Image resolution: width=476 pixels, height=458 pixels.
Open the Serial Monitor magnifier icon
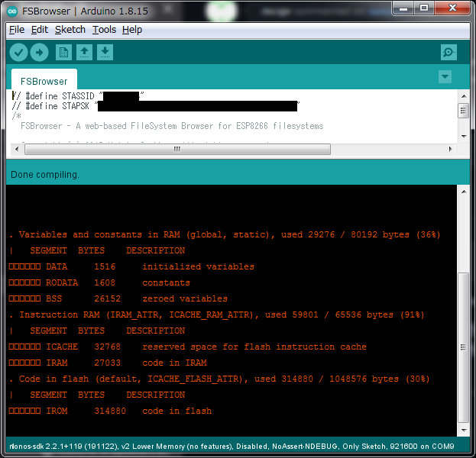click(x=448, y=53)
